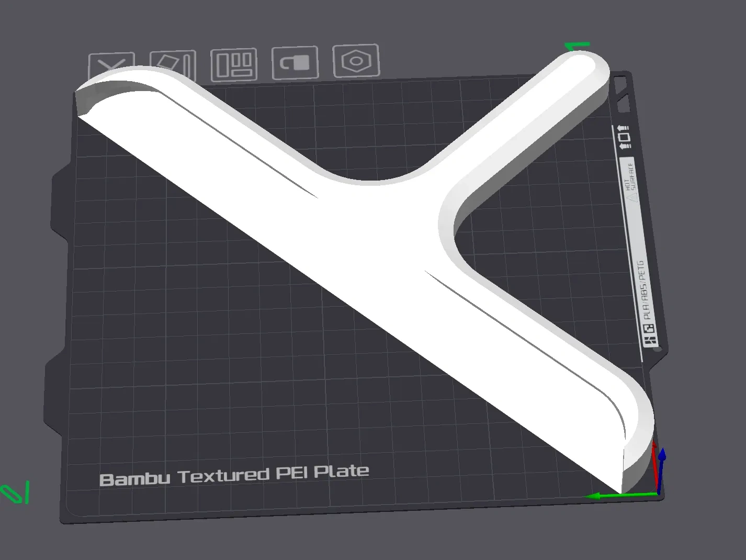This screenshot has height=560, width=746.
Task: Click the Arrange objects icon above the plate
Action: (x=234, y=65)
